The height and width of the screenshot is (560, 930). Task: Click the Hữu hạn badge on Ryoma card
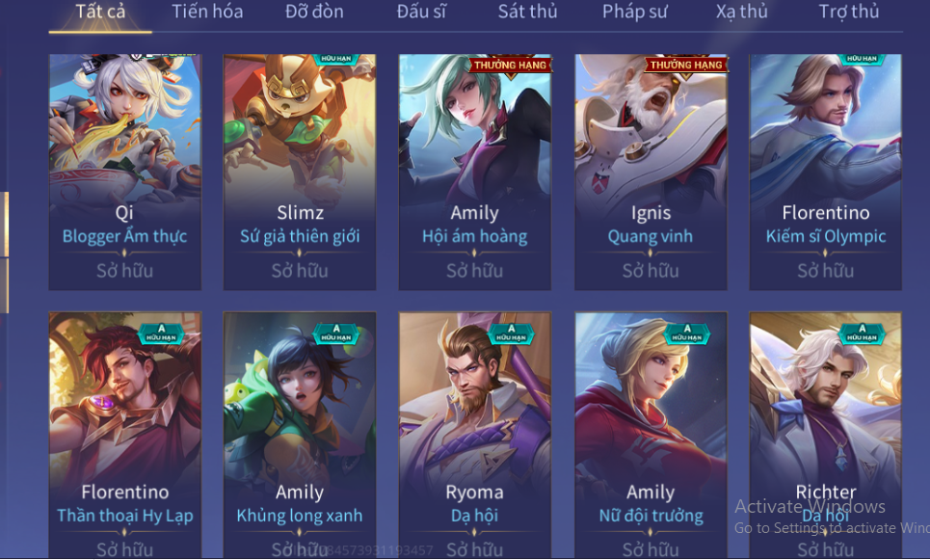[x=512, y=334]
